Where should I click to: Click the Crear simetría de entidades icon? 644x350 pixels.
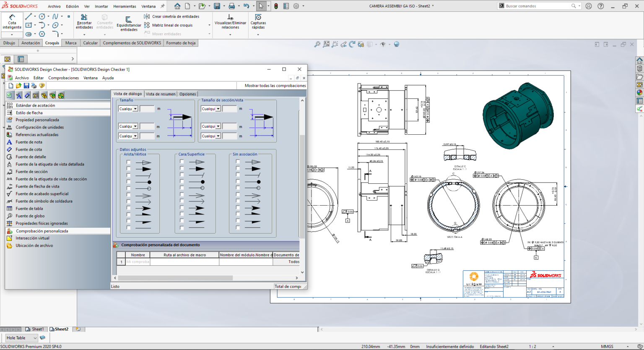point(147,16)
